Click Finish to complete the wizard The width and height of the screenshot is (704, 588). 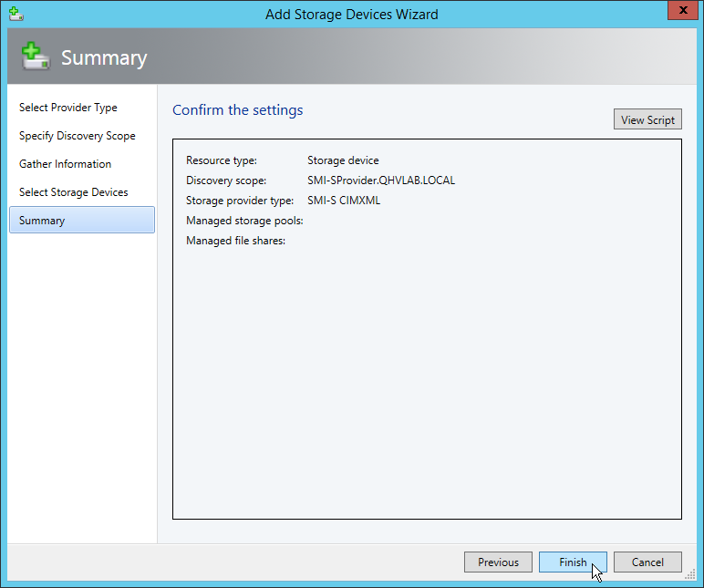(x=573, y=562)
